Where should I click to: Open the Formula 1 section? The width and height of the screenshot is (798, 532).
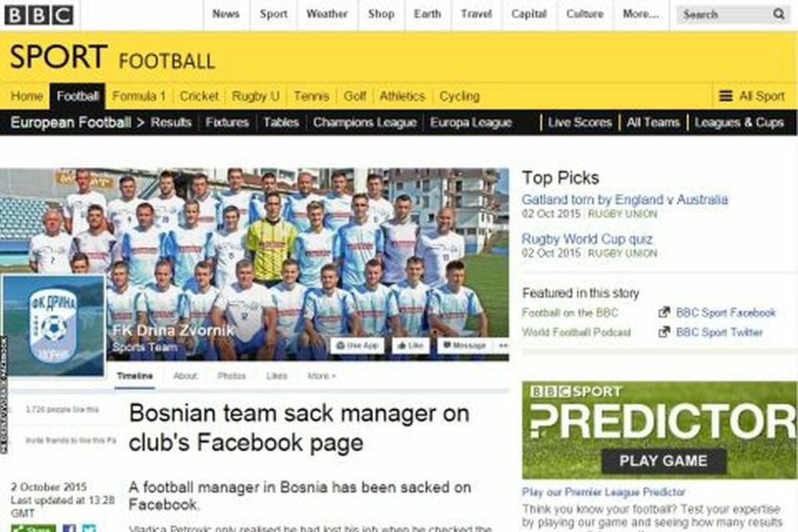(x=139, y=96)
